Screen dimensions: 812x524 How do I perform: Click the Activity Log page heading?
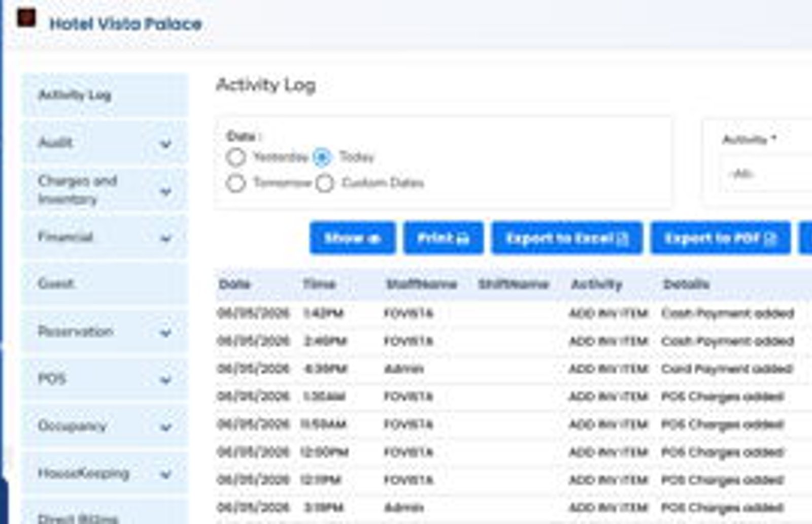tap(266, 85)
